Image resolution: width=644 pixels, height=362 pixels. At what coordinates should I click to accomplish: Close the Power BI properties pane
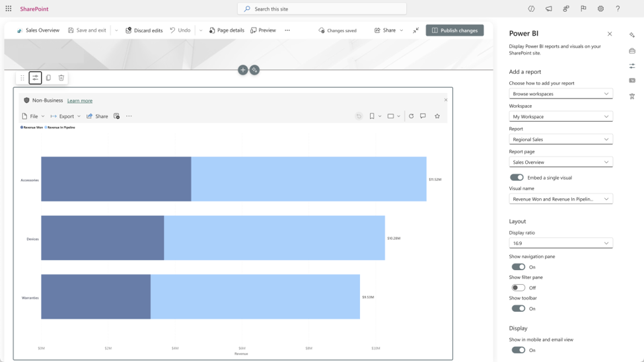[610, 34]
